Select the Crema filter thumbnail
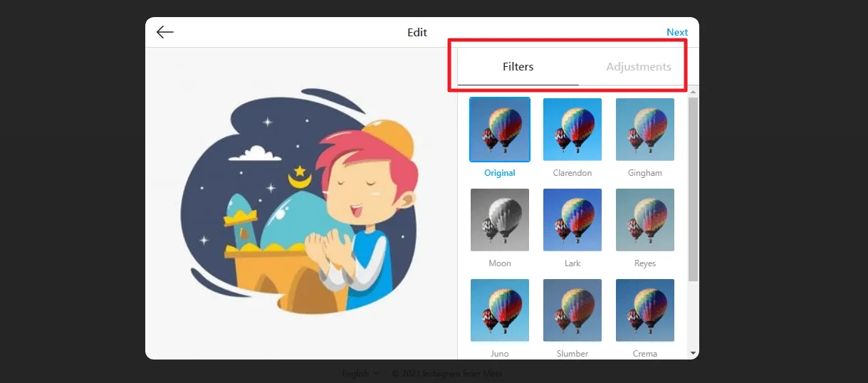Viewport: 868px width, 383px height. point(645,310)
